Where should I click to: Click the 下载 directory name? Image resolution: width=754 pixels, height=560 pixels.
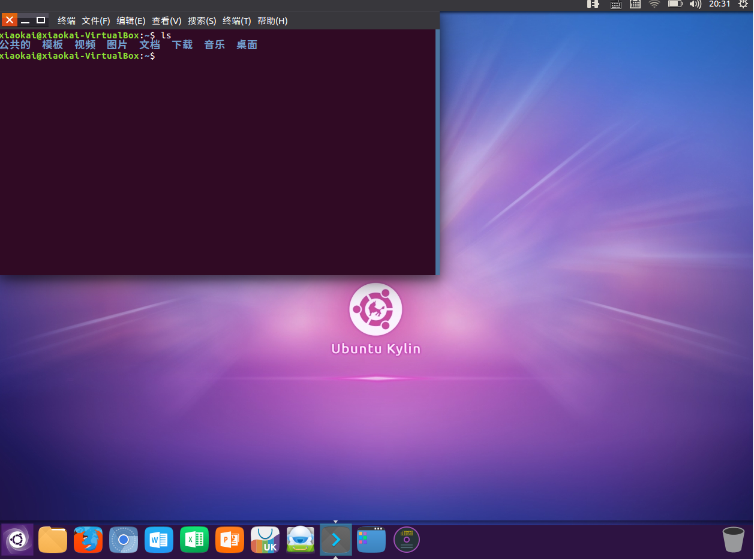(x=182, y=45)
